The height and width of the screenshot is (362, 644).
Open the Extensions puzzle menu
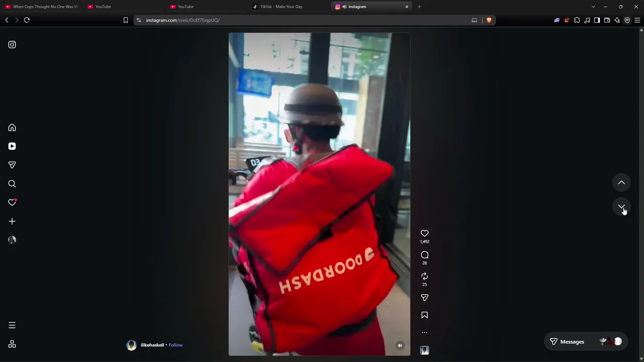pyautogui.click(x=577, y=20)
